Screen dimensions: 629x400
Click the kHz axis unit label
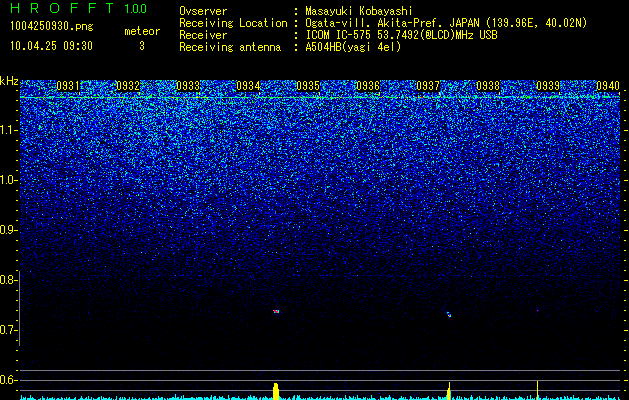click(x=9, y=81)
